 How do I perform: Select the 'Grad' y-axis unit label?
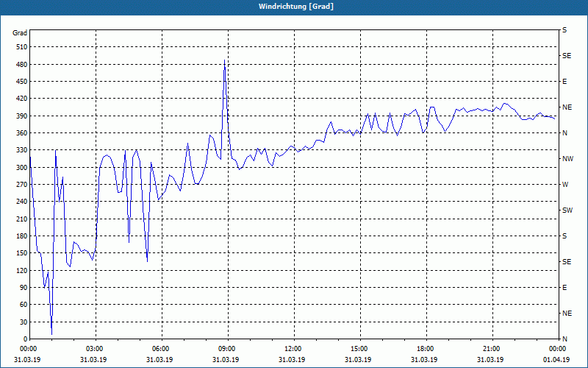pos(20,33)
